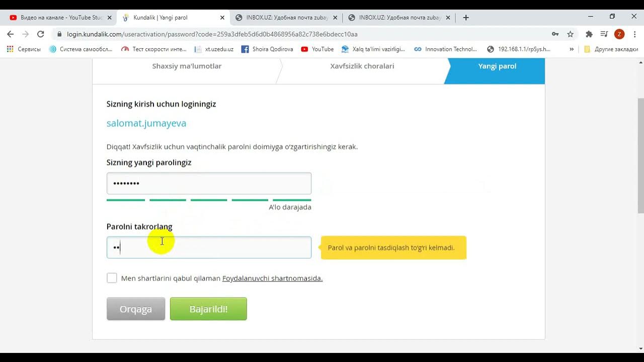Open the Extensions puzzle icon
The width and height of the screenshot is (644, 362).
pyautogui.click(x=589, y=34)
